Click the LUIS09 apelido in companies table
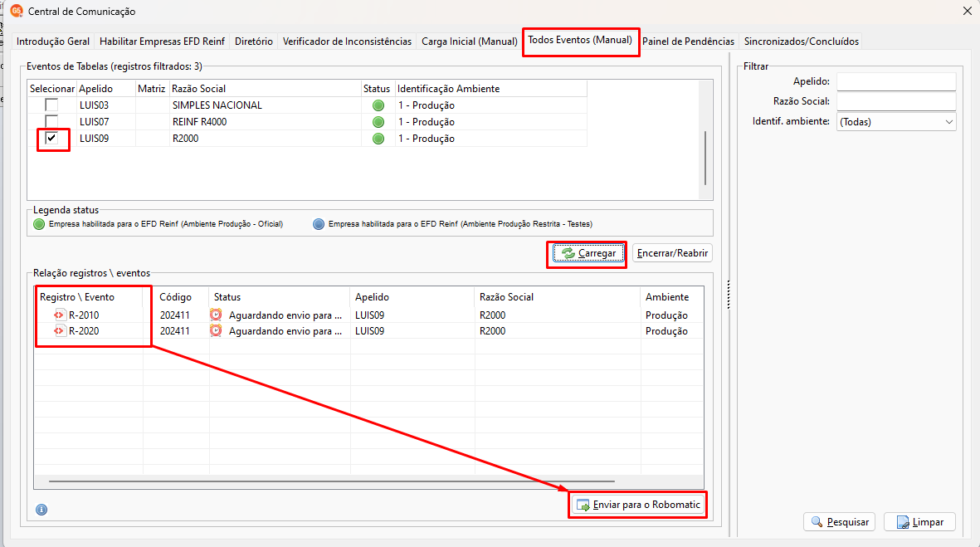The height and width of the screenshot is (547, 980). click(94, 139)
